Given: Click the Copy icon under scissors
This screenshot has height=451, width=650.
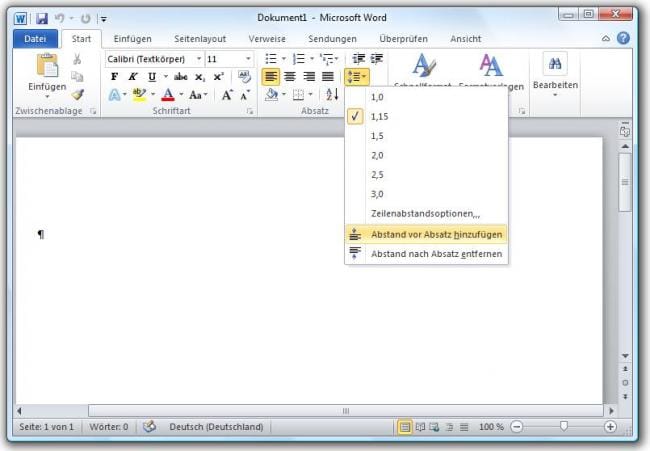Looking at the screenshot, I should click(x=77, y=77).
